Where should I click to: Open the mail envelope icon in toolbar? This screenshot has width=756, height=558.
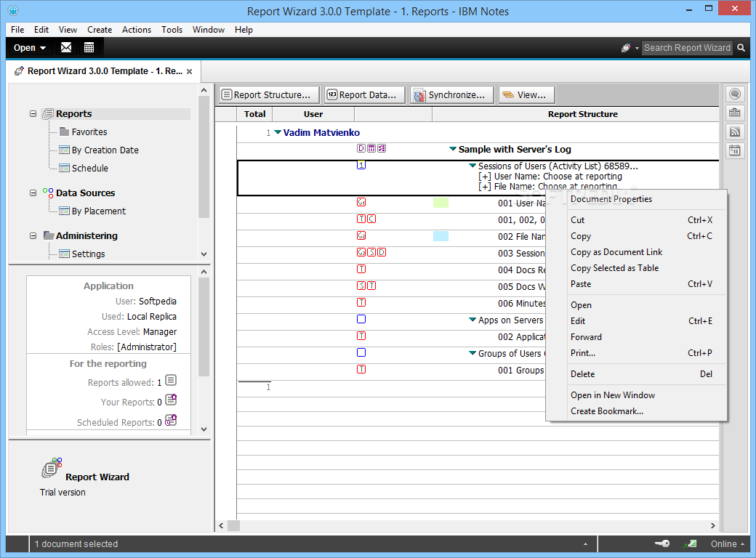pyautogui.click(x=66, y=47)
